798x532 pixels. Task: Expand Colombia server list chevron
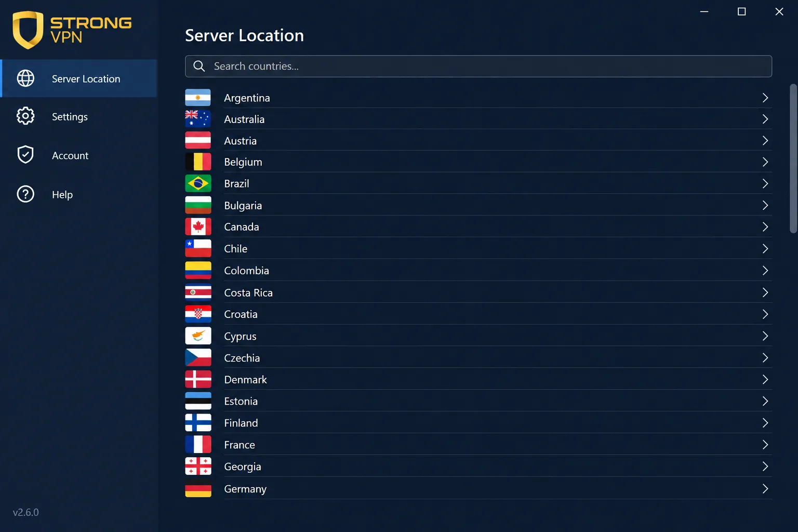click(x=765, y=270)
